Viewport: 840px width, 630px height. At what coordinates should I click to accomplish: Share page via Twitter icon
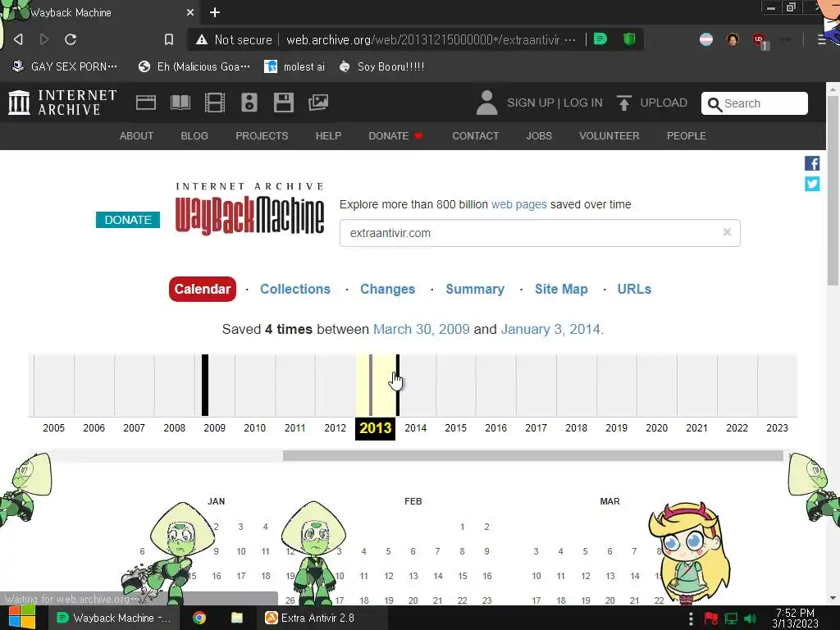coord(812,184)
